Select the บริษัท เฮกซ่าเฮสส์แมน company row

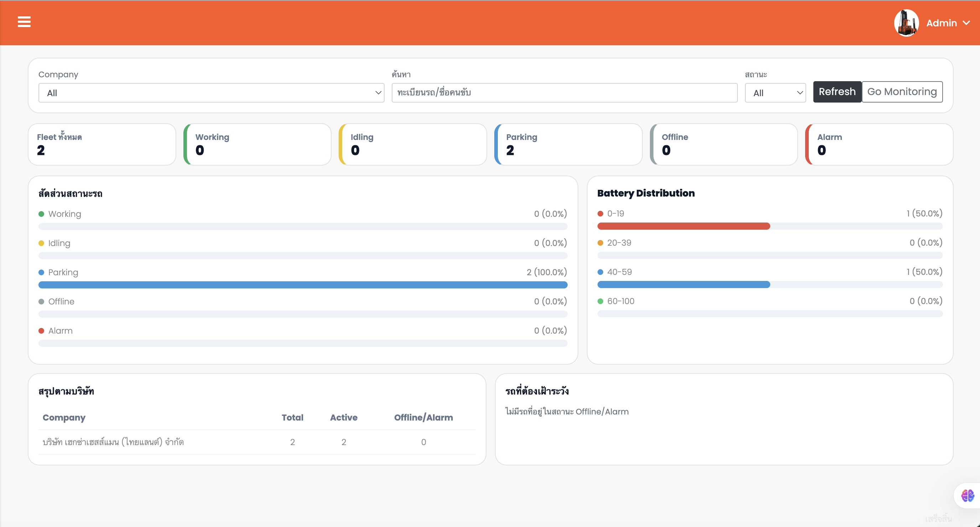click(x=113, y=442)
